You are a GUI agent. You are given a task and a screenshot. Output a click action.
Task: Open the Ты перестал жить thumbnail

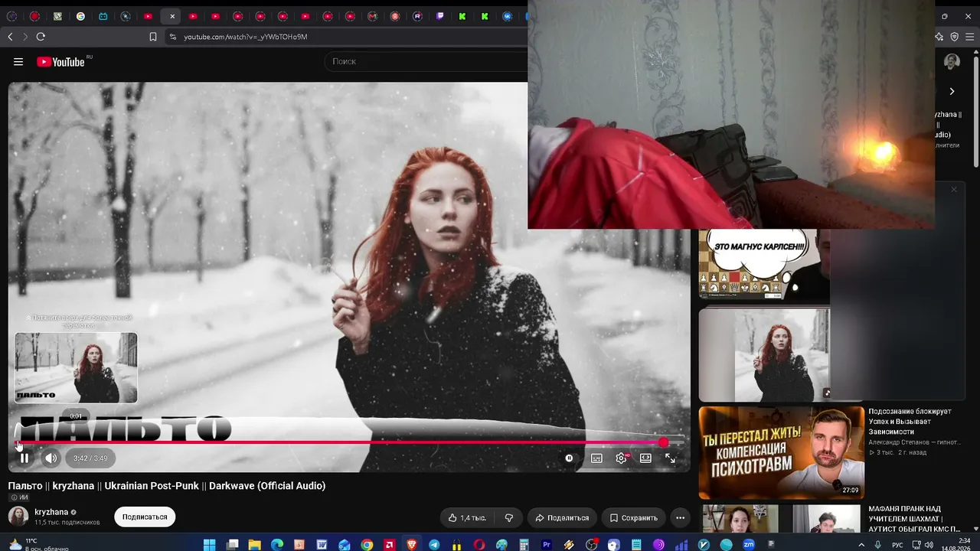pyautogui.click(x=781, y=452)
